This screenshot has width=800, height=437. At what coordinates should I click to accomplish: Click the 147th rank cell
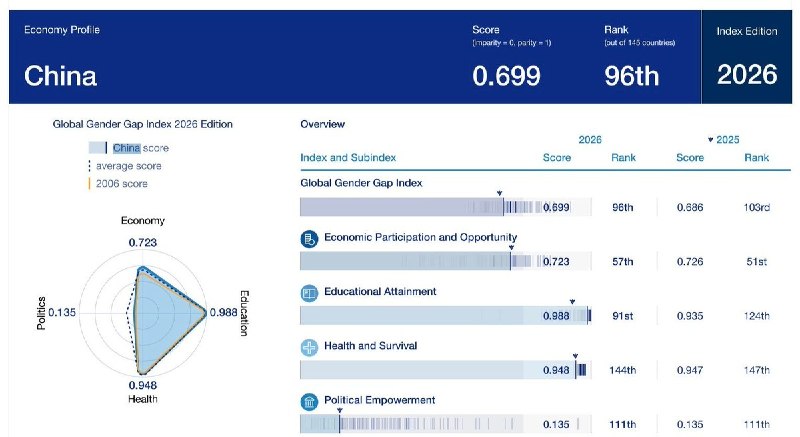point(757,370)
